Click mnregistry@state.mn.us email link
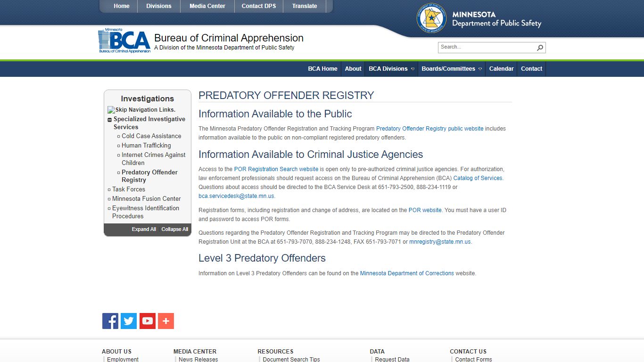Image resolution: width=644 pixels, height=362 pixels. (x=440, y=242)
